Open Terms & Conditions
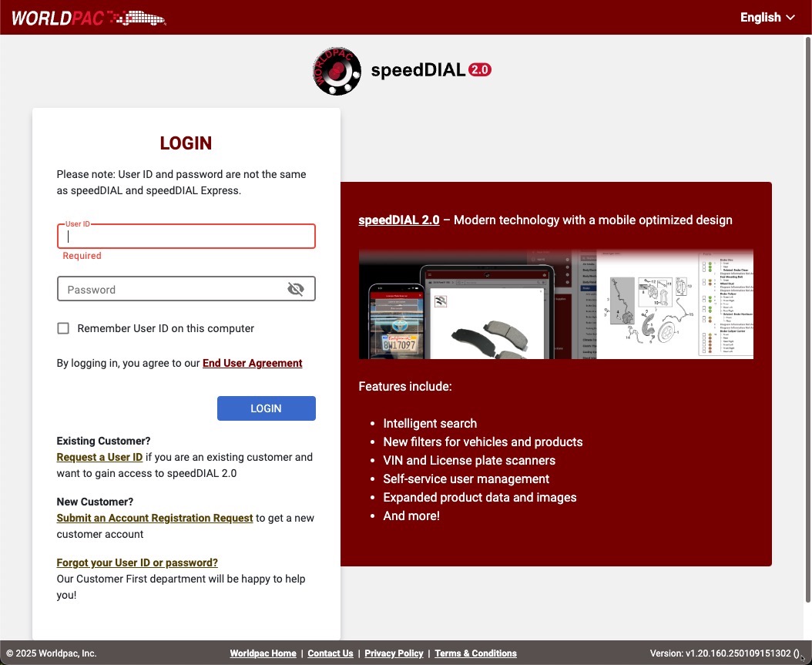This screenshot has height=665, width=812. (x=475, y=653)
